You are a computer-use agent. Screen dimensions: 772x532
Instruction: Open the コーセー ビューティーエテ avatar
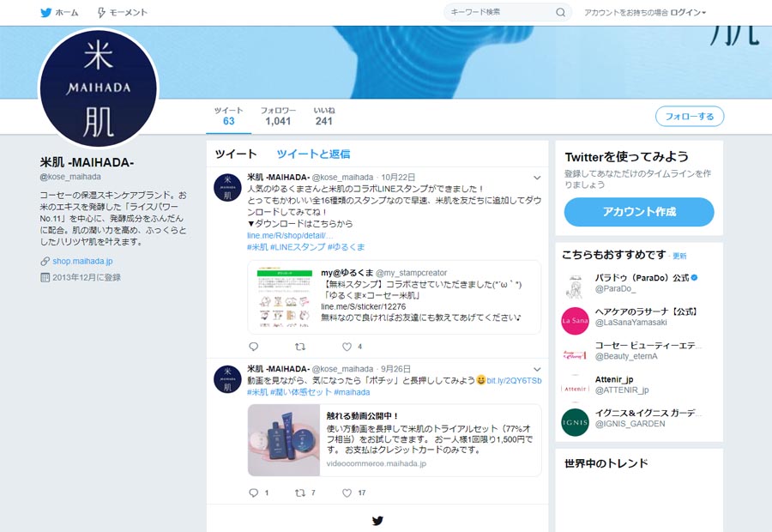click(x=575, y=354)
